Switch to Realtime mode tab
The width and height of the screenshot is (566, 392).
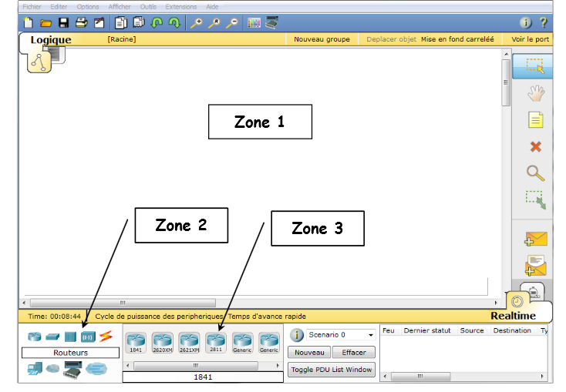coord(512,316)
